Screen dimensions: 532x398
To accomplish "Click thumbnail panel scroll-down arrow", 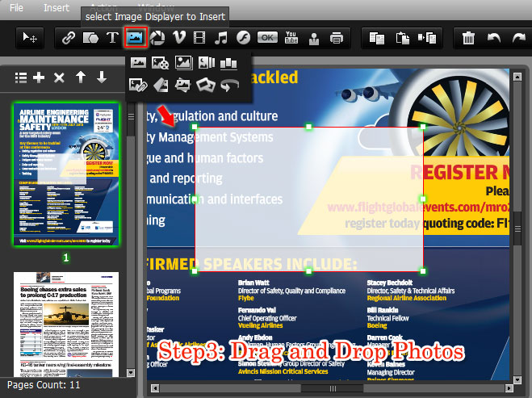I will 131,373.
